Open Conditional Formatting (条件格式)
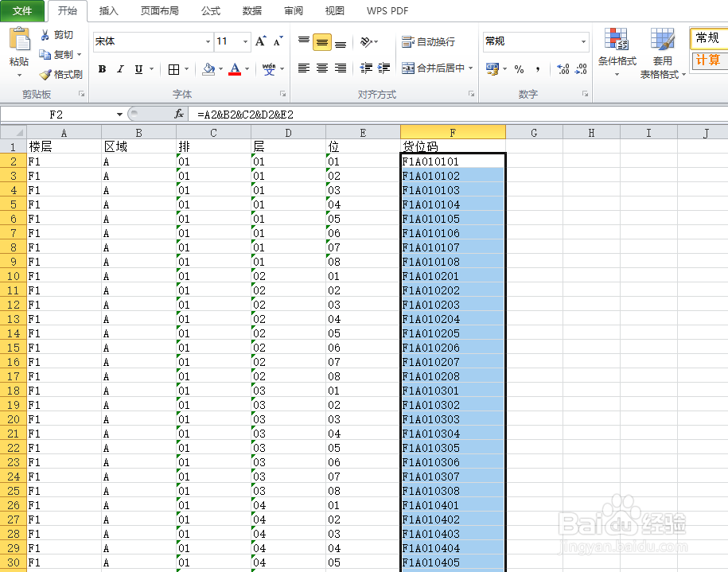 [617, 52]
